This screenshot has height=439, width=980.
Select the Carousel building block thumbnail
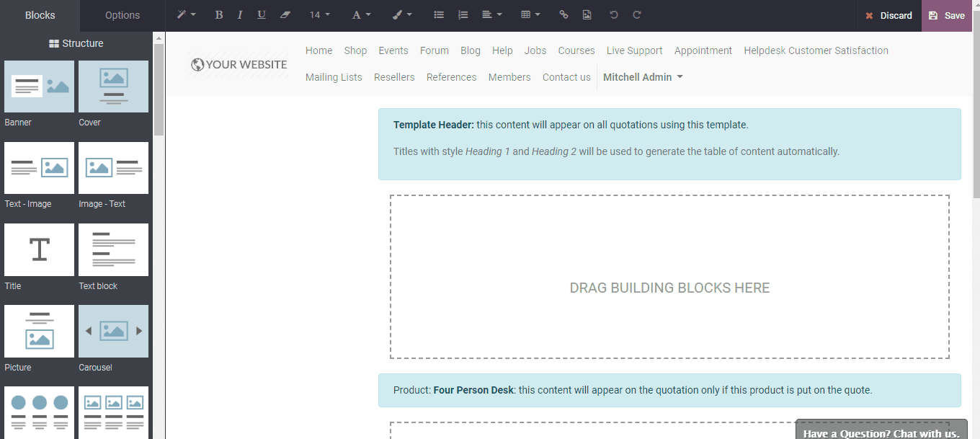coord(113,331)
